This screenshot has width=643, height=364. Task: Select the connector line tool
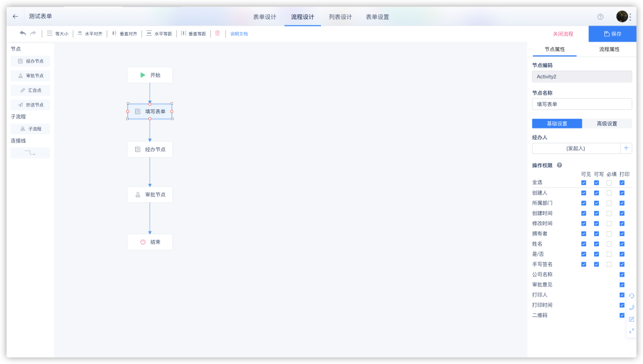(30, 153)
